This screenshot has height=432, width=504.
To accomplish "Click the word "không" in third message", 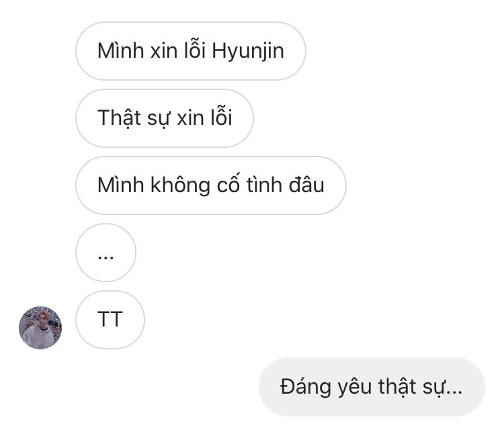I will tap(180, 185).
